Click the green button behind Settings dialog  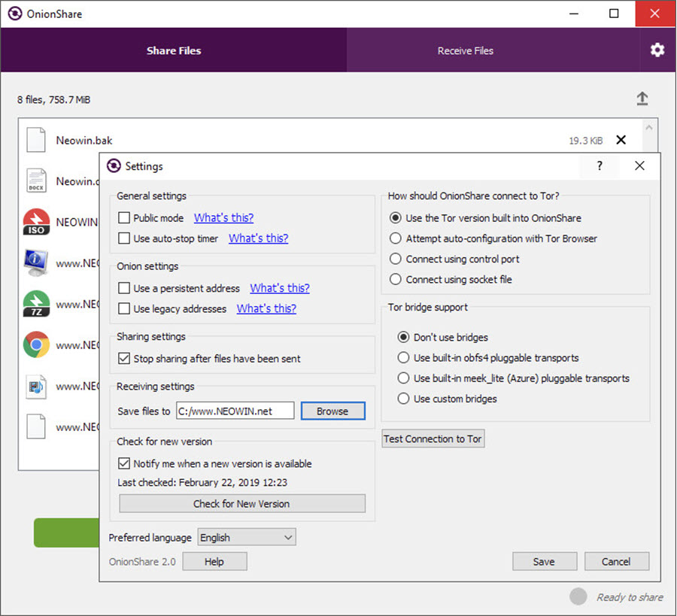click(x=66, y=533)
